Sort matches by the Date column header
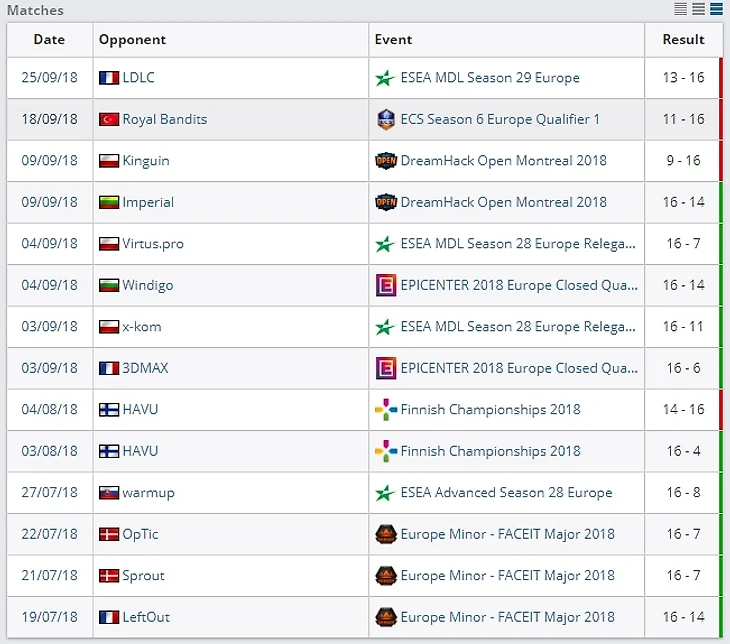The width and height of the screenshot is (730, 644). click(49, 40)
